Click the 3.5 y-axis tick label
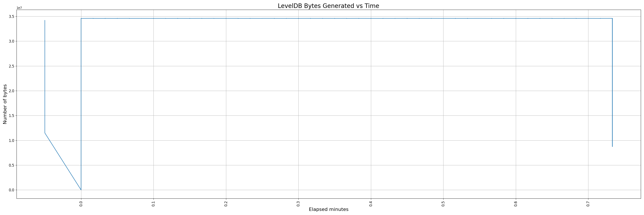This screenshot has height=215, width=644. 12,17
